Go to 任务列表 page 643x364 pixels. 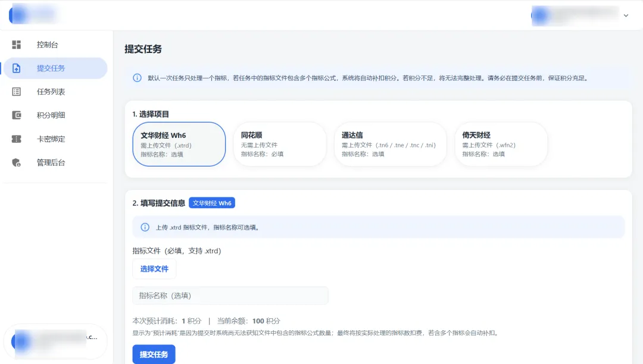[55, 92]
